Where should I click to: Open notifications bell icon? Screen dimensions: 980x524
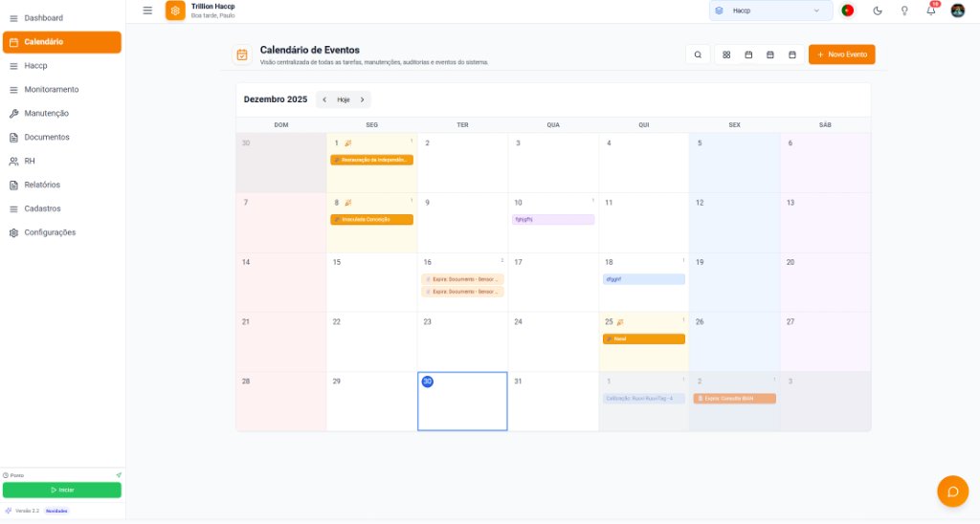pyautogui.click(x=931, y=11)
